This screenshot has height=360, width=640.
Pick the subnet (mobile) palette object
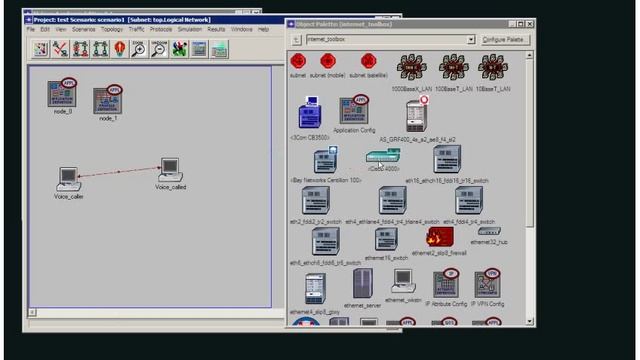(x=328, y=62)
